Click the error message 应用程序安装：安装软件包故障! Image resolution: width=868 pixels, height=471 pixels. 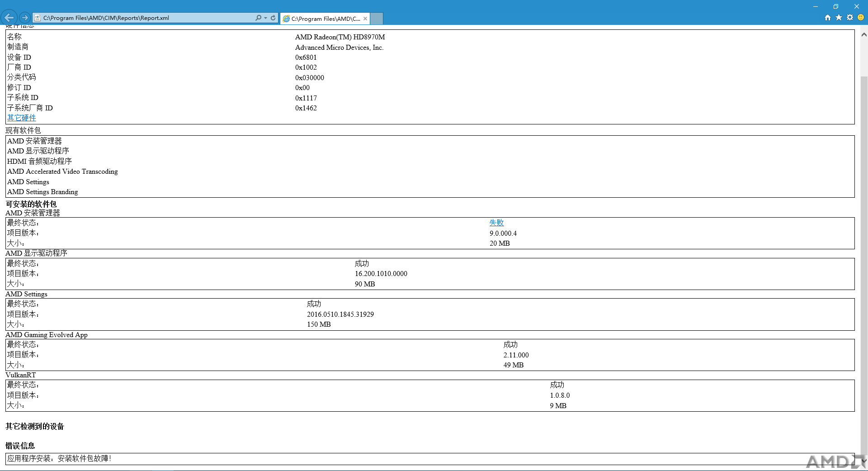pos(59,458)
